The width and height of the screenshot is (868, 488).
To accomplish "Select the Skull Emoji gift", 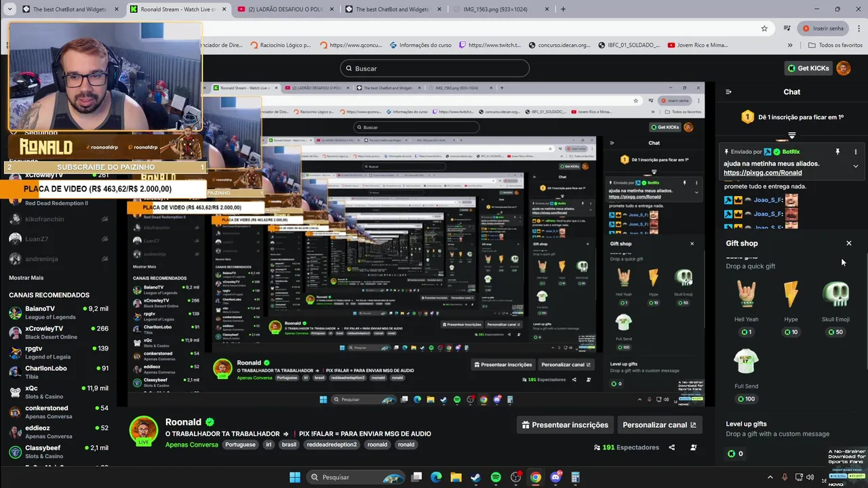I will click(x=835, y=308).
